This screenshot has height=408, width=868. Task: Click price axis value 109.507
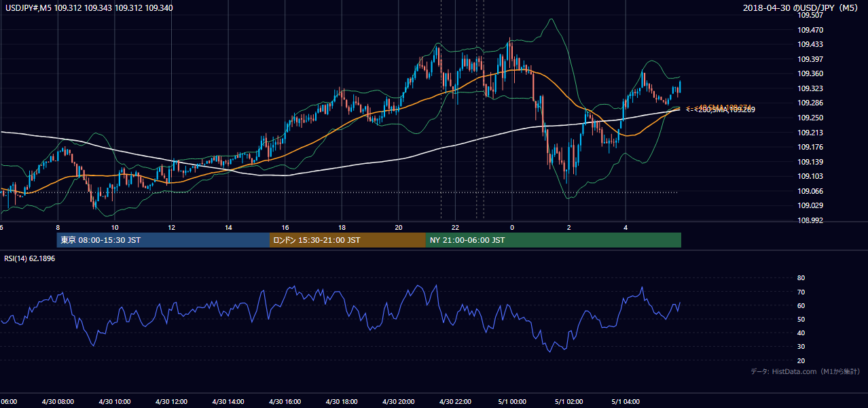(x=810, y=15)
